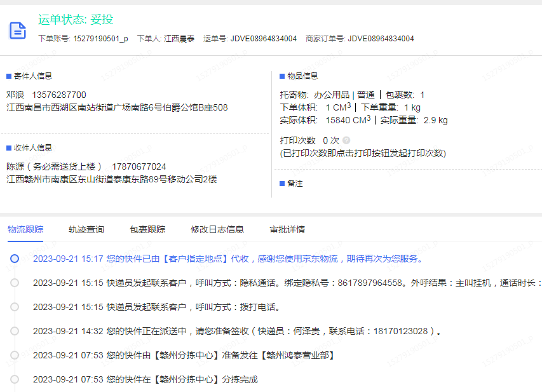The image size is (542, 392).
Task: View the 审批详情 tab
Action: 287,229
